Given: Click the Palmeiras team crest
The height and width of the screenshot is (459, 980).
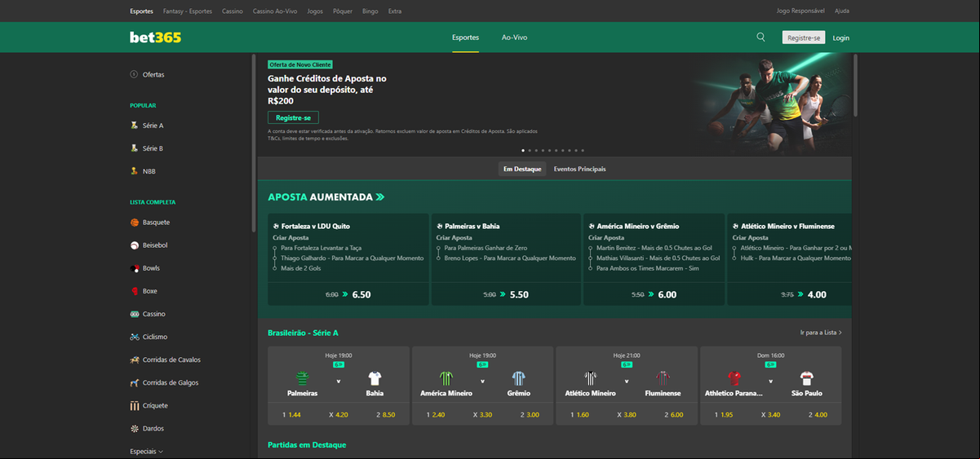Looking at the screenshot, I should pos(303,378).
